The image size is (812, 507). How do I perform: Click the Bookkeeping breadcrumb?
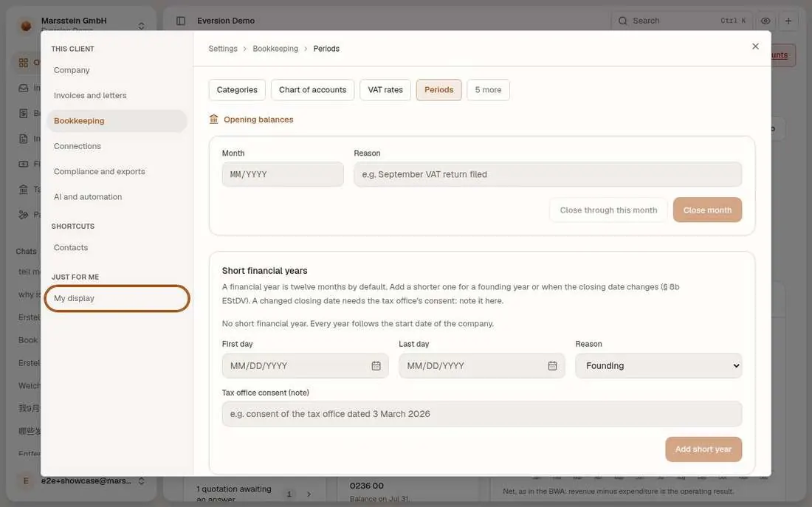click(275, 49)
